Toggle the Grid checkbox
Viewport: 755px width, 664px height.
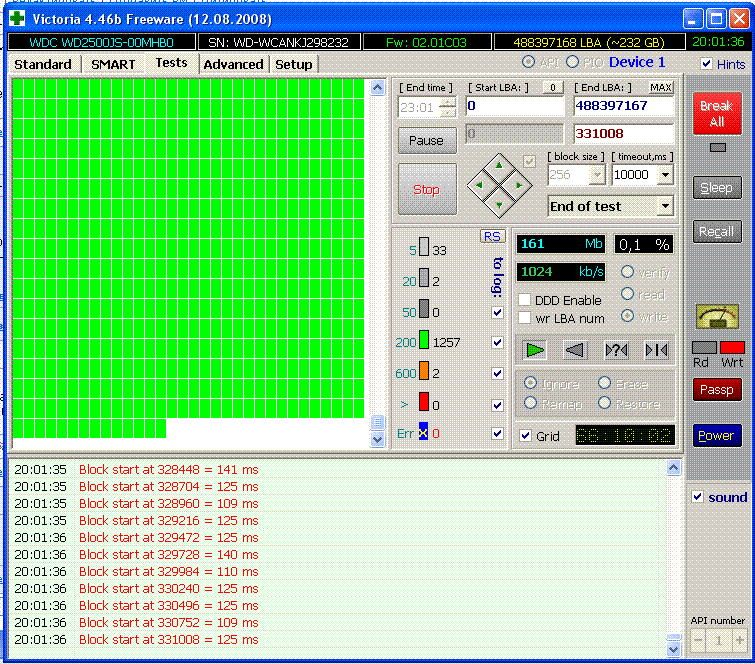(525, 436)
